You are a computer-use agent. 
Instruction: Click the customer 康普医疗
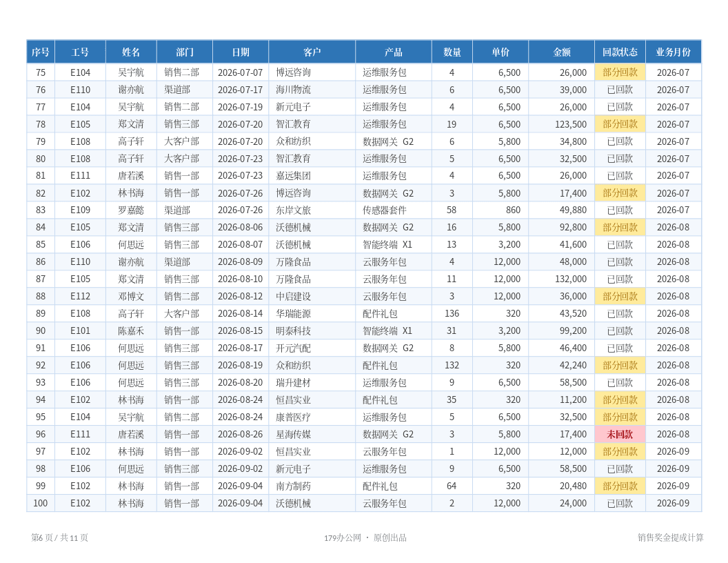[294, 417]
